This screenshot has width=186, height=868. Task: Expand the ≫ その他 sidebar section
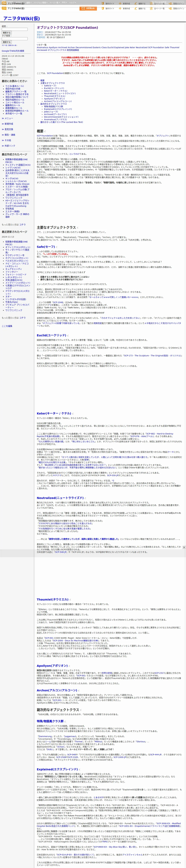pyautogui.click(x=6, y=140)
